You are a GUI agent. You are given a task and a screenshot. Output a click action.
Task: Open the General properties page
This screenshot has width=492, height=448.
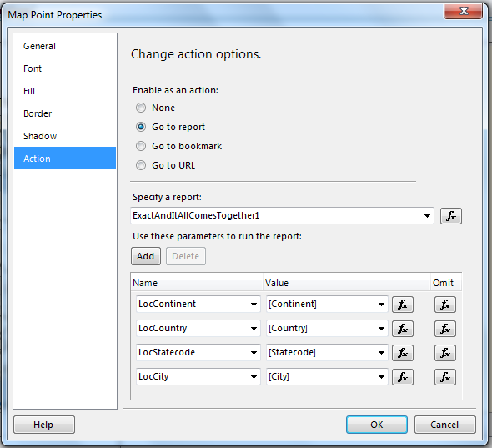pyautogui.click(x=65, y=46)
